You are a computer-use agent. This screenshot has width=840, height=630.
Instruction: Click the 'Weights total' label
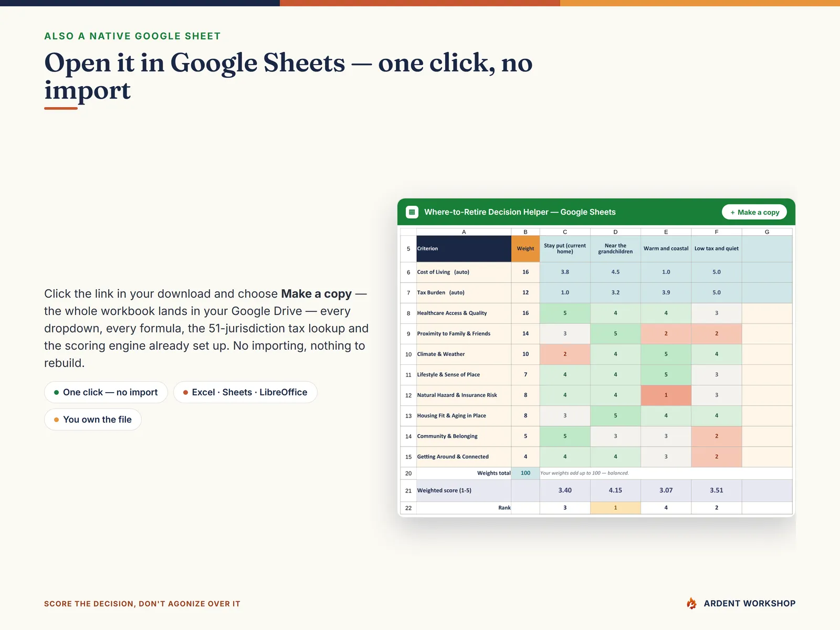493,473
